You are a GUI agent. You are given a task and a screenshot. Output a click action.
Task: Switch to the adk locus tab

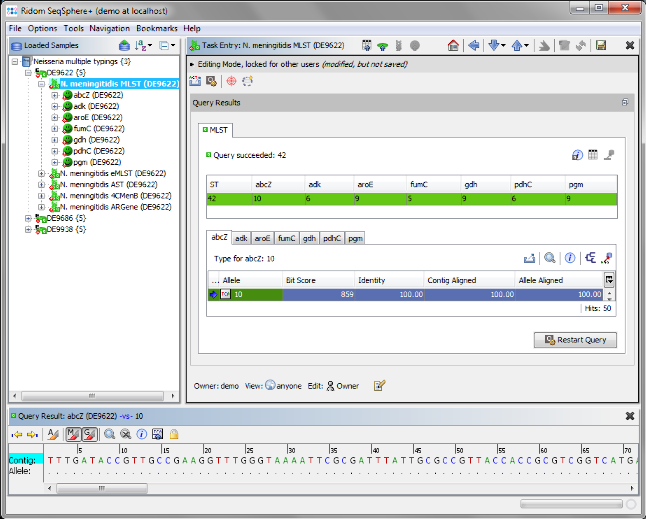click(241, 238)
